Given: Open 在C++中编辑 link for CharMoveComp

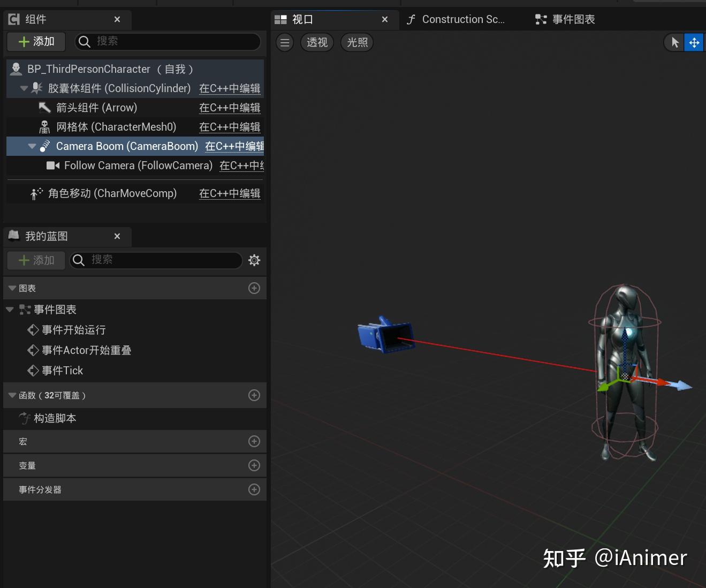Looking at the screenshot, I should point(230,193).
